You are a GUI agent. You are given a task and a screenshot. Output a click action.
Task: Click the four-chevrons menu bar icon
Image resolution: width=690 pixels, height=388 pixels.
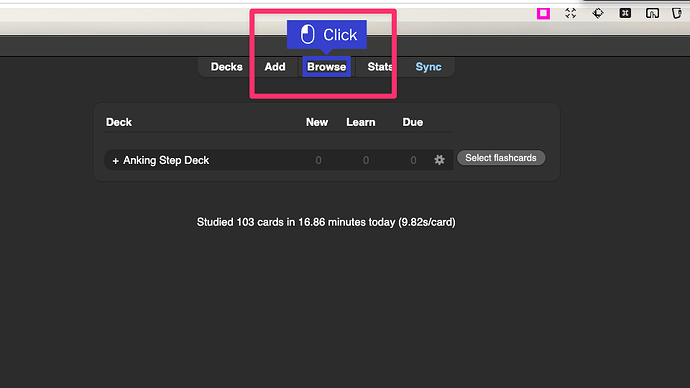click(x=571, y=14)
